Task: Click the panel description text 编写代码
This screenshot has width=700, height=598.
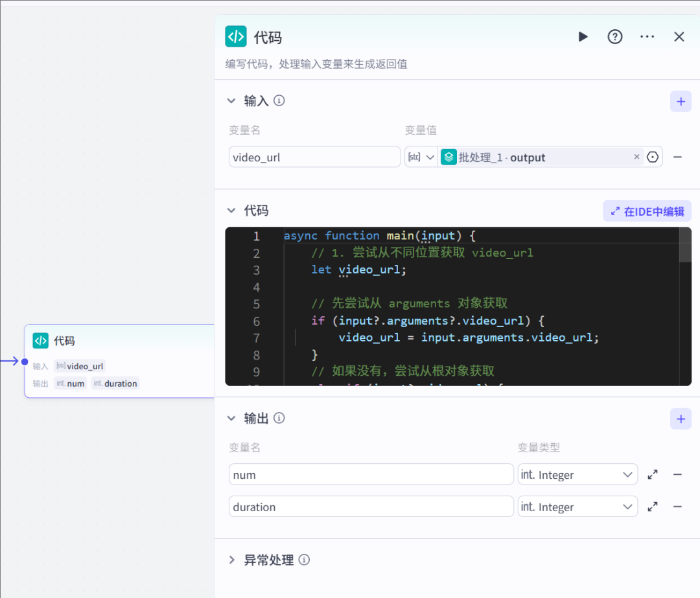Action: pyautogui.click(x=316, y=63)
